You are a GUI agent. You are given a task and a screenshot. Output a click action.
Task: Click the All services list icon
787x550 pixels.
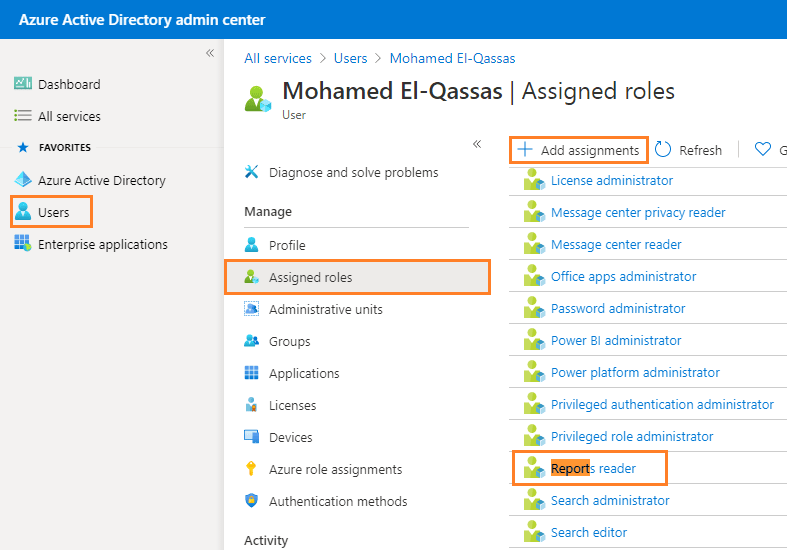(x=23, y=115)
